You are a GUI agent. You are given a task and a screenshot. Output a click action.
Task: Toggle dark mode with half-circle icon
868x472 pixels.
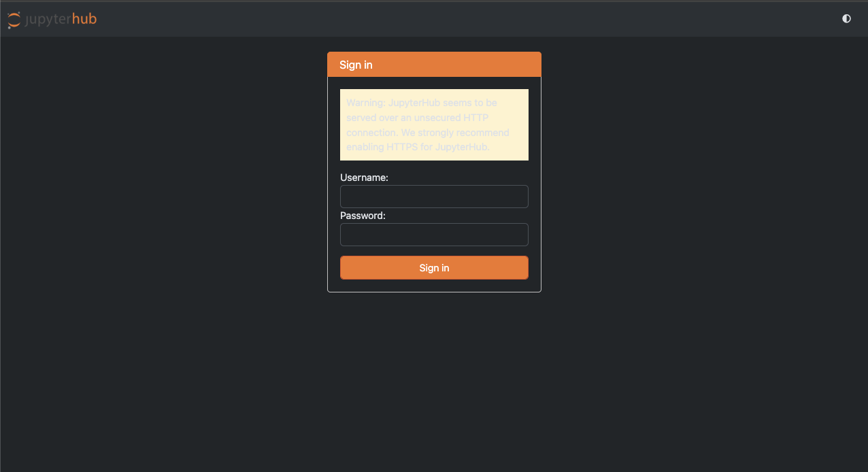[x=846, y=18]
